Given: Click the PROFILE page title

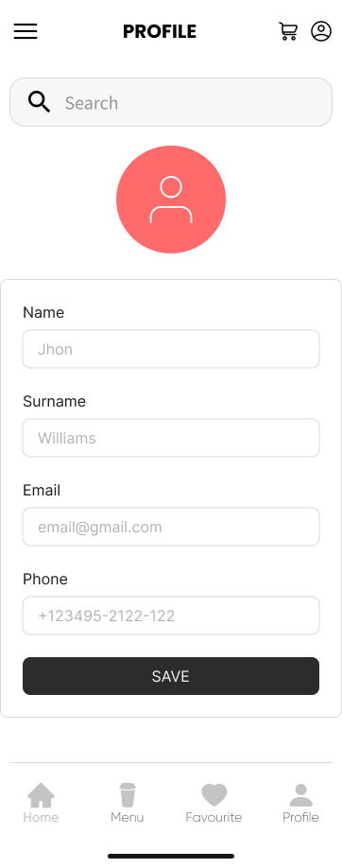Looking at the screenshot, I should tap(160, 31).
